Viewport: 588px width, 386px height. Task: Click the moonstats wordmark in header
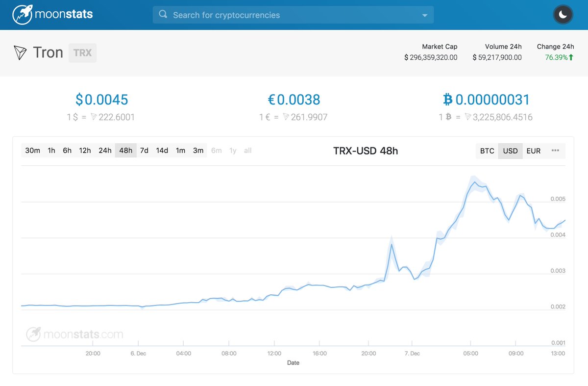pyautogui.click(x=64, y=15)
